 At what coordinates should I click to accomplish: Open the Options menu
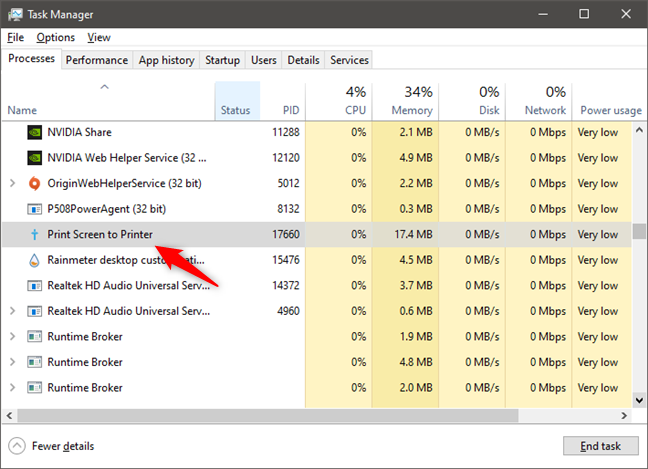click(x=56, y=38)
